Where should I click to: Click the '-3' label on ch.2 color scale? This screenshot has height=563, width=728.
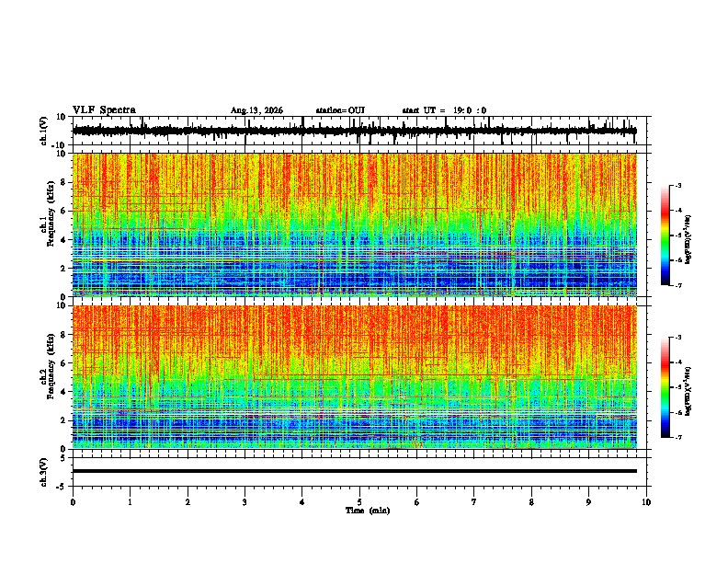point(677,338)
